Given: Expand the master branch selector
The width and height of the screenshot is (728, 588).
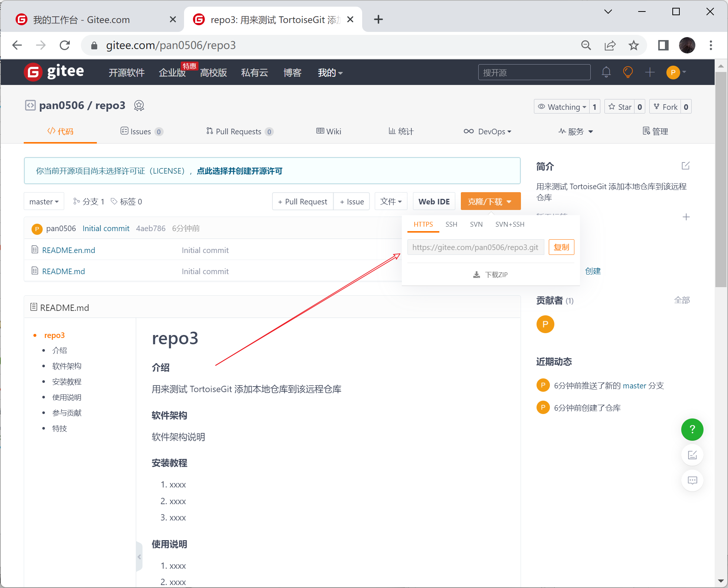Looking at the screenshot, I should tap(44, 201).
